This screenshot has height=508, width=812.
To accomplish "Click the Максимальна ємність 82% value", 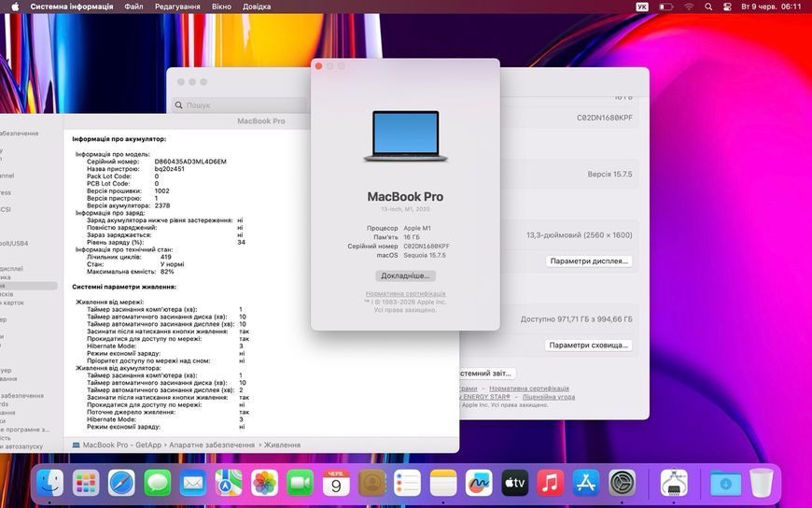I will (x=167, y=272).
